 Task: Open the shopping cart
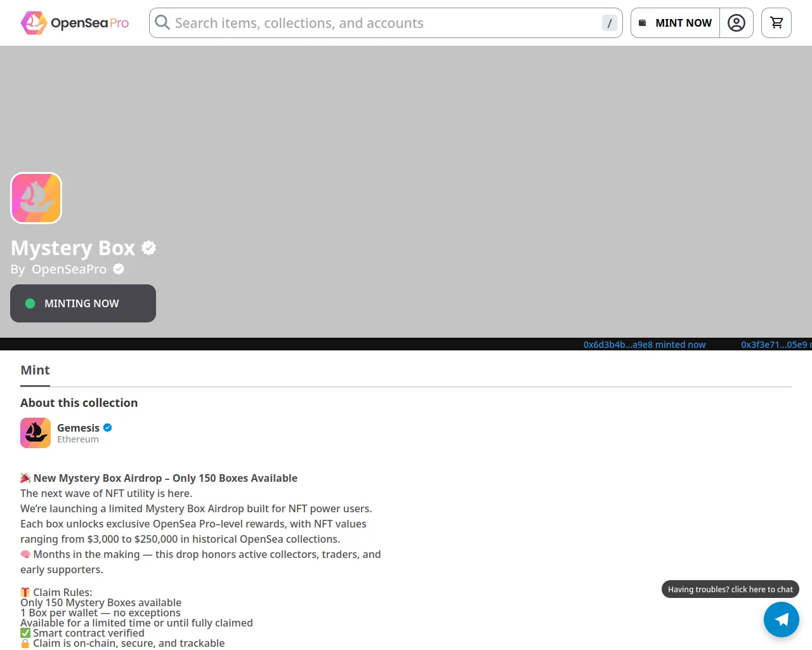776,23
